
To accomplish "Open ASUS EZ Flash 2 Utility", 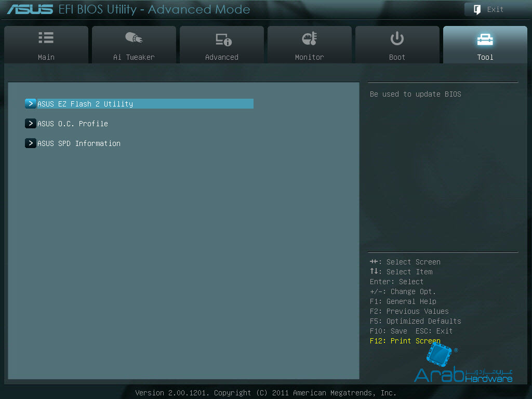I will [139, 103].
